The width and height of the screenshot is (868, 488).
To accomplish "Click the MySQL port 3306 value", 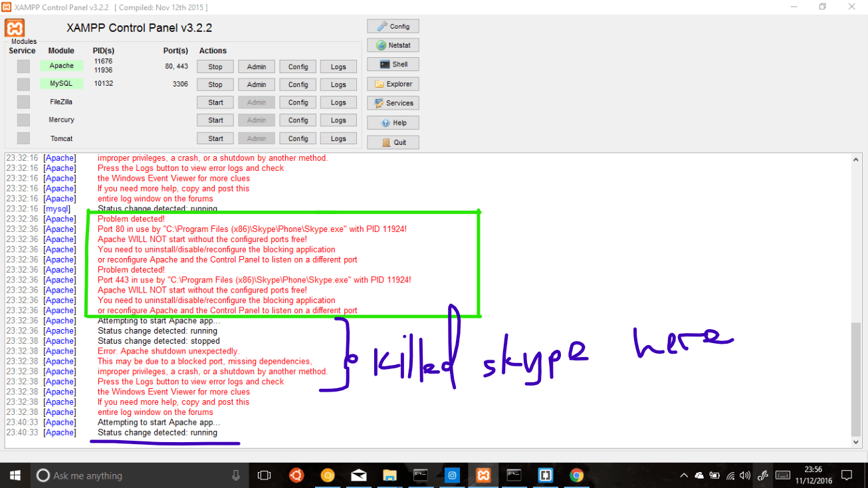I will point(180,84).
